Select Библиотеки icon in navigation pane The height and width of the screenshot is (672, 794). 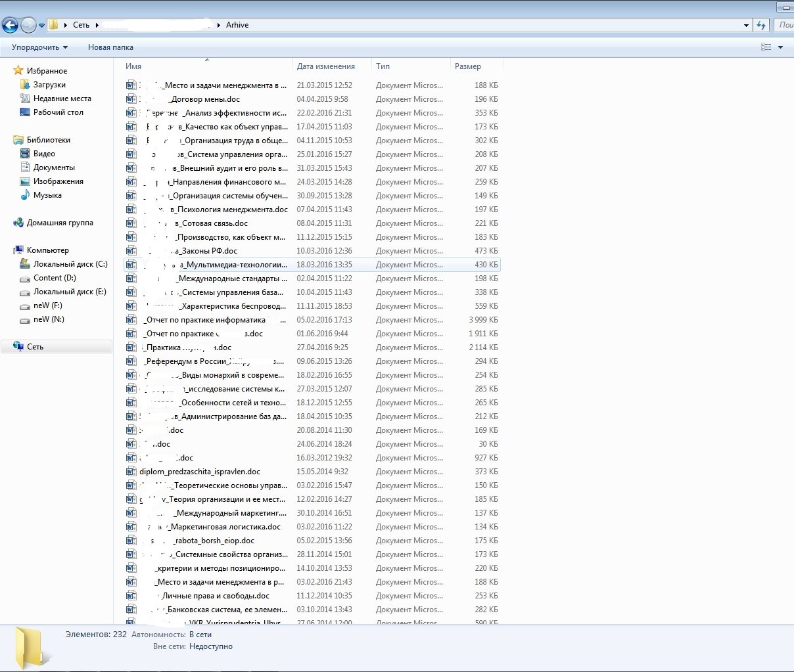coord(18,140)
